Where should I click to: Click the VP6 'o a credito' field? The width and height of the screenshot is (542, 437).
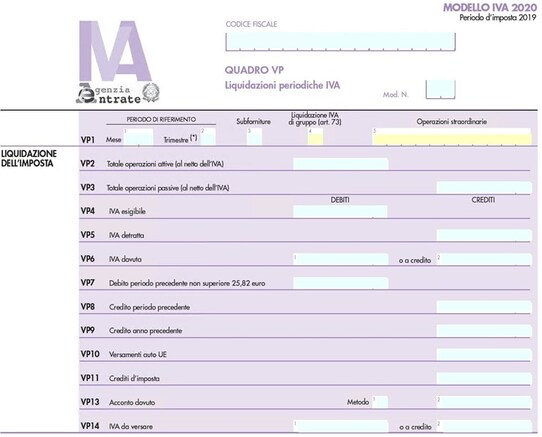point(484,259)
